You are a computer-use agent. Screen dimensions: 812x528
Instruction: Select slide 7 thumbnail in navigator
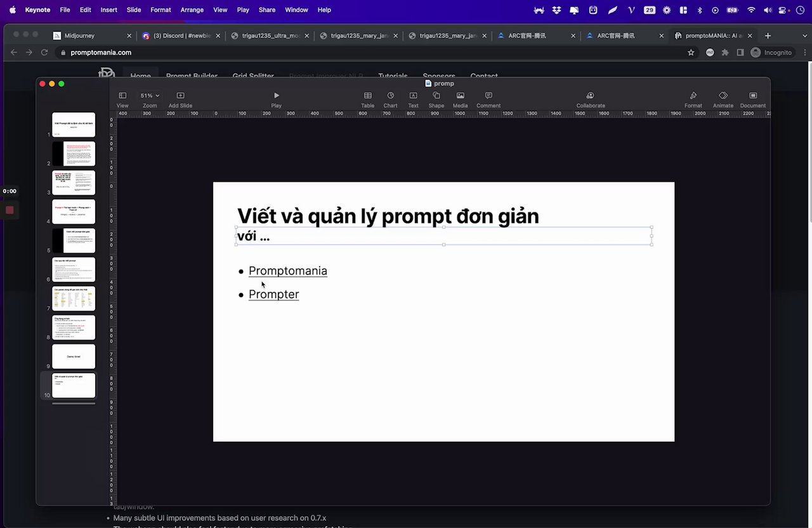(74, 298)
